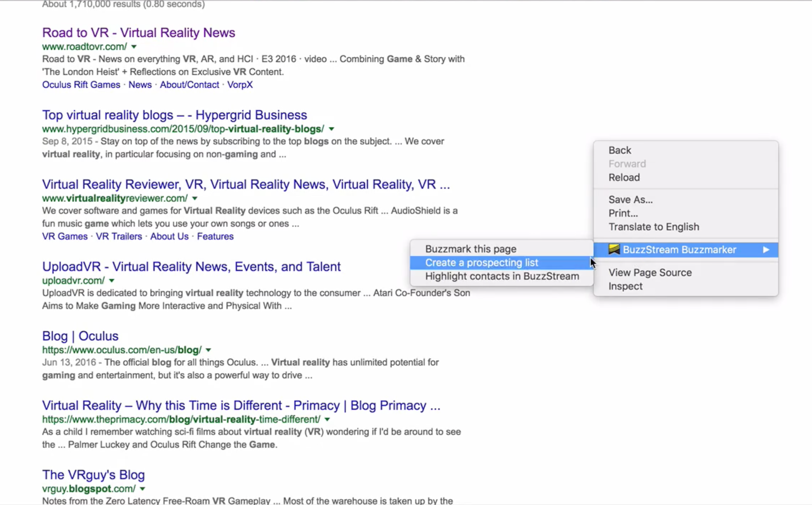Click 'Back' in browser context menu

tap(620, 150)
